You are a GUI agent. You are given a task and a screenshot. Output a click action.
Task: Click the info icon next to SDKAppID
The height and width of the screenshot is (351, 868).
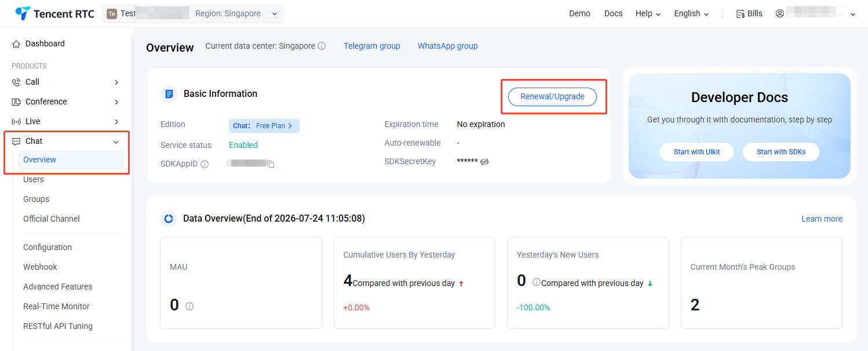(205, 164)
